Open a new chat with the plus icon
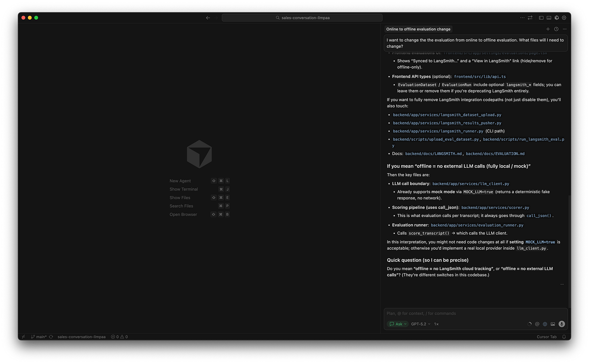Screen dimensions: 589x364 tap(548, 29)
